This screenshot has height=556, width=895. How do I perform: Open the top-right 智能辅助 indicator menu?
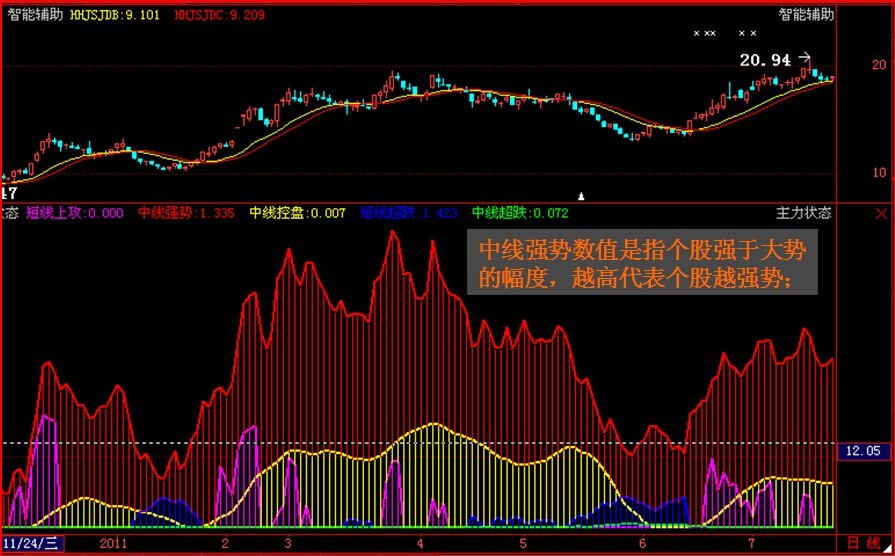click(806, 15)
